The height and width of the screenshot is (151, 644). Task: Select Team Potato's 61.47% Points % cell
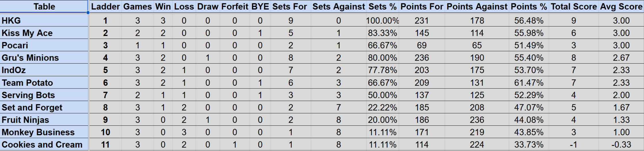click(528, 83)
